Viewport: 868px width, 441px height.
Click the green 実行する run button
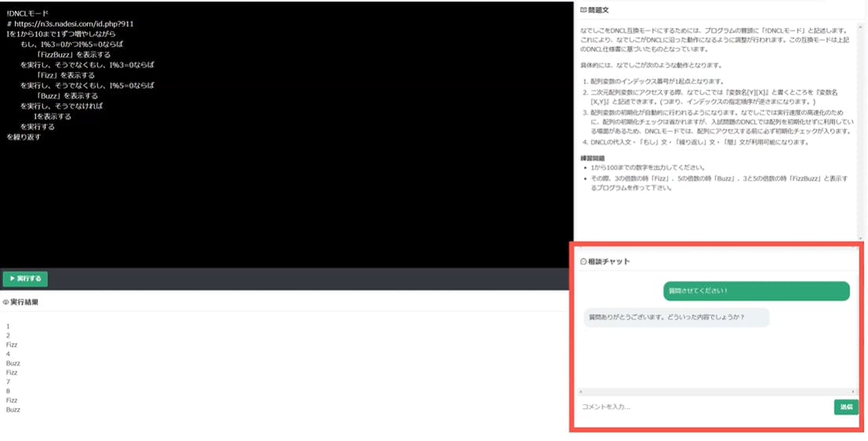click(x=25, y=279)
